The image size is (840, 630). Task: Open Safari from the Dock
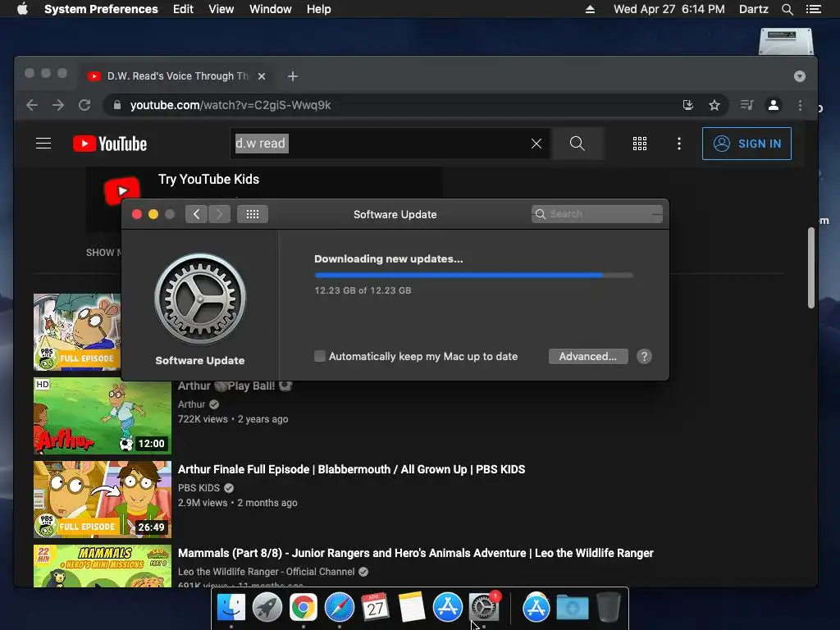click(x=339, y=608)
